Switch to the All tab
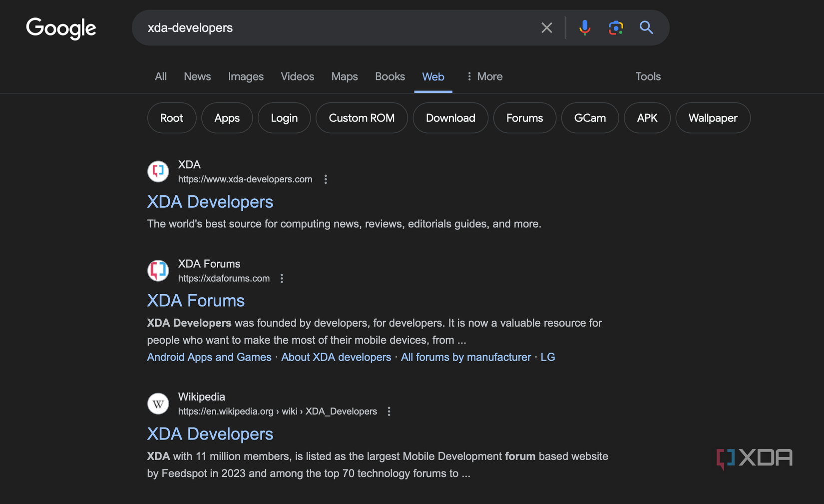824x504 pixels. tap(161, 76)
